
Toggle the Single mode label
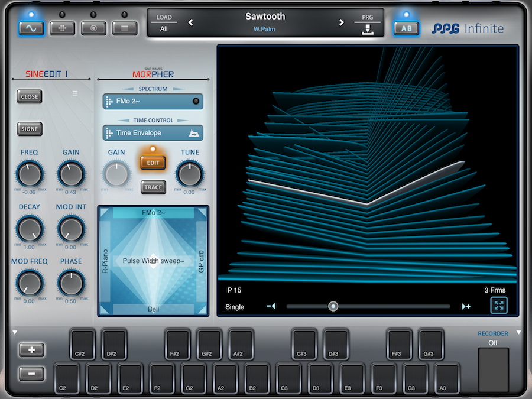tap(235, 307)
